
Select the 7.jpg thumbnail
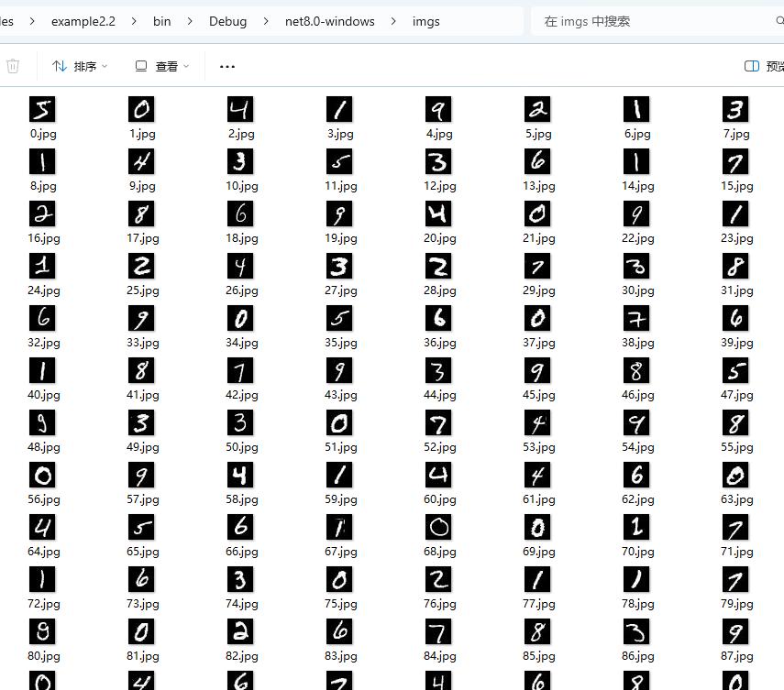pos(735,109)
